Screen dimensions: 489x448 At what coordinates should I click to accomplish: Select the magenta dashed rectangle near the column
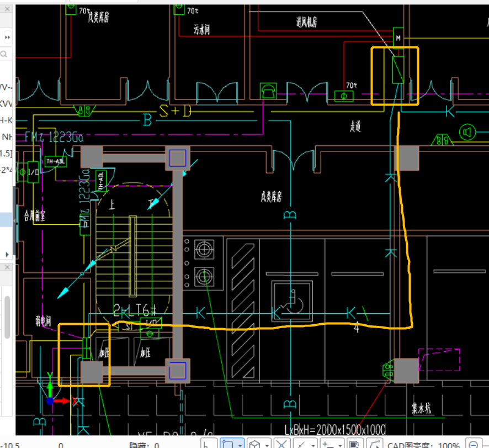click(439, 360)
